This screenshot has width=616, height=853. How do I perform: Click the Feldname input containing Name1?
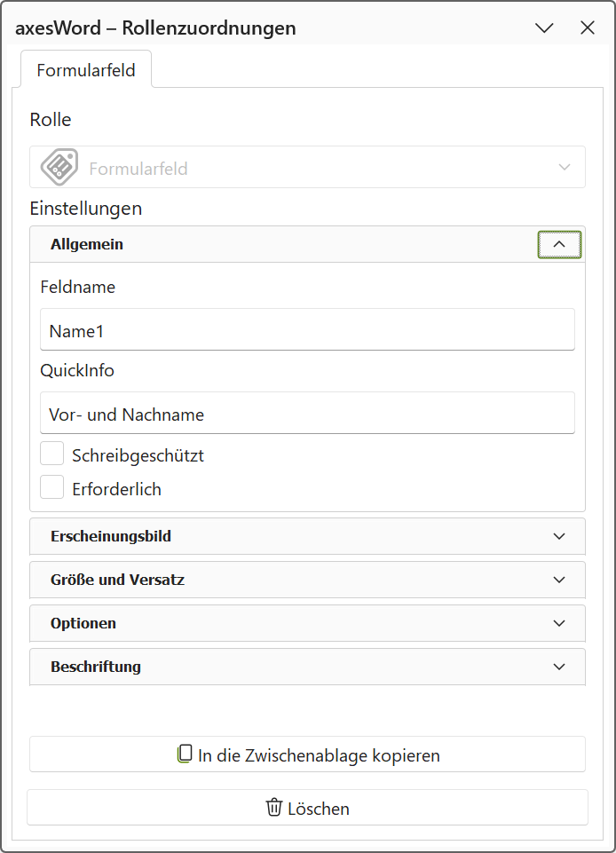pyautogui.click(x=307, y=329)
